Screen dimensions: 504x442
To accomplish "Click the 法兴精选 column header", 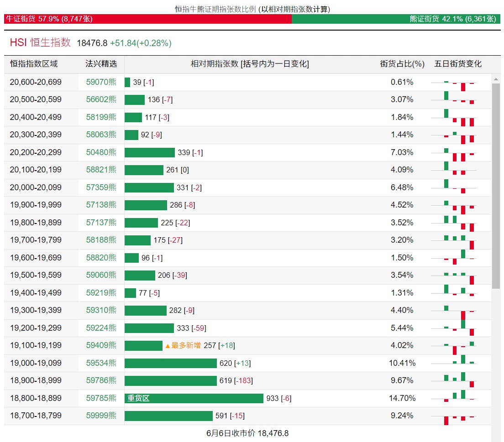I will pos(101,64).
